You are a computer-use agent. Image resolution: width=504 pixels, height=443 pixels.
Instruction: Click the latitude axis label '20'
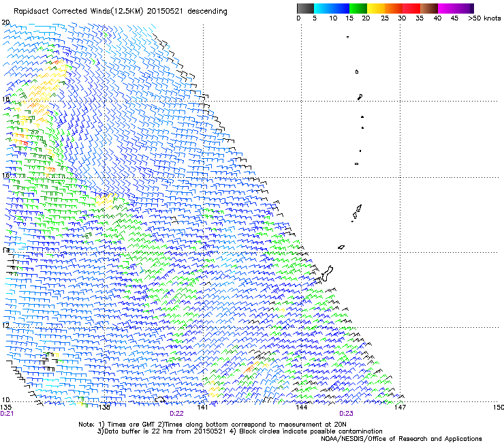(x=5, y=22)
